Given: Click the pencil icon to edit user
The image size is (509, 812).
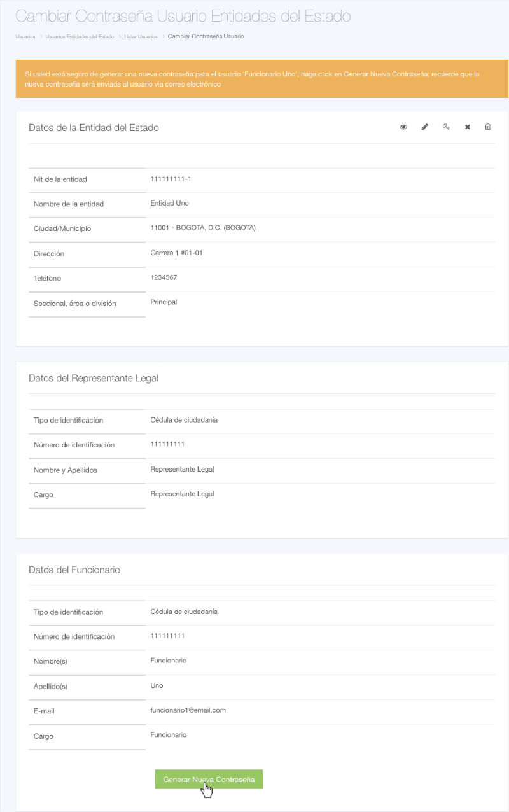Looking at the screenshot, I should [425, 127].
